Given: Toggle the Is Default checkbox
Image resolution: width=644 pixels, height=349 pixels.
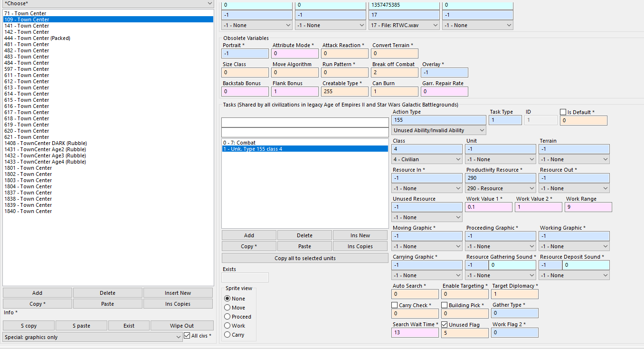Looking at the screenshot, I should tap(563, 112).
